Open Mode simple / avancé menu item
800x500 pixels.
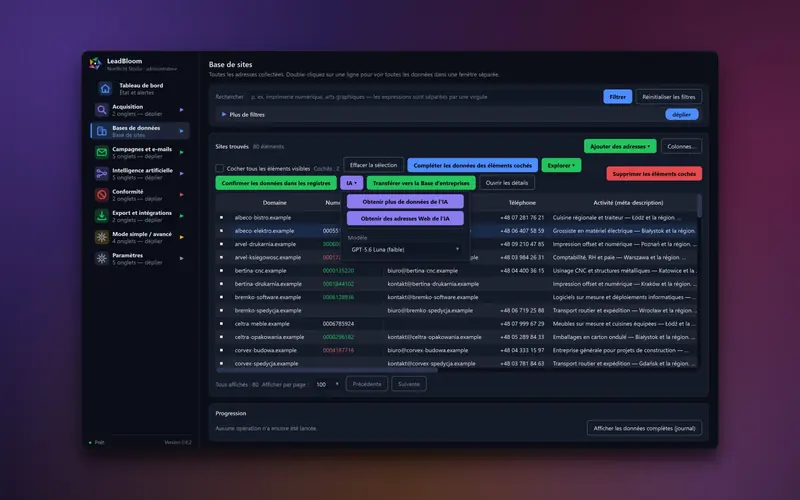(140, 237)
